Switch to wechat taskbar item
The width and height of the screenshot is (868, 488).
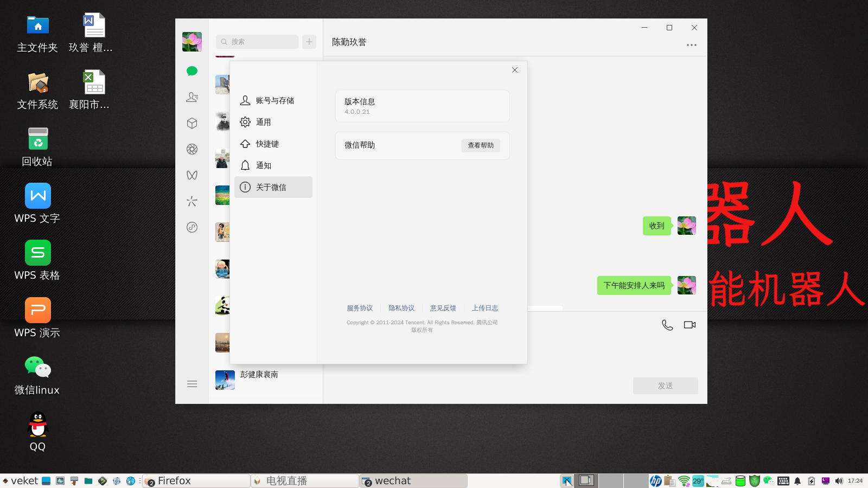413,481
